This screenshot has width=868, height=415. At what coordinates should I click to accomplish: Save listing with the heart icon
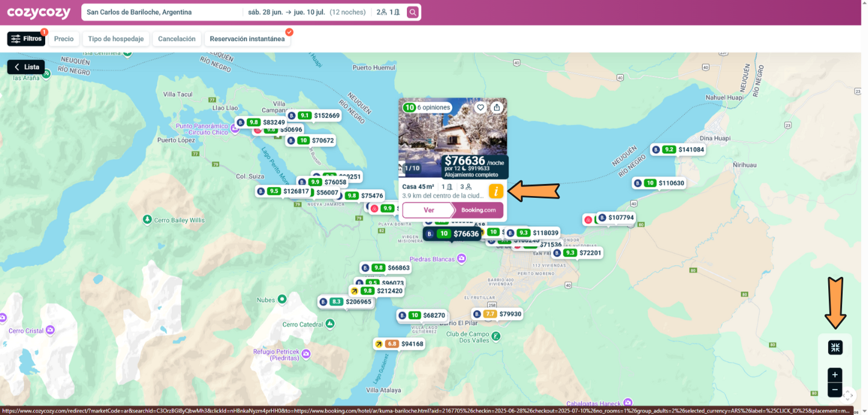[x=480, y=107]
